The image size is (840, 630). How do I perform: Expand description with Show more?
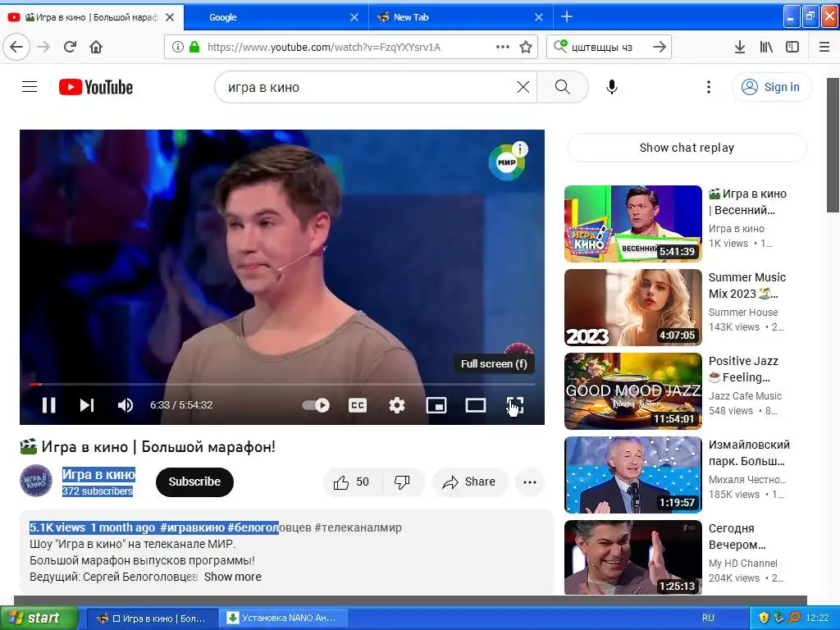point(232,577)
